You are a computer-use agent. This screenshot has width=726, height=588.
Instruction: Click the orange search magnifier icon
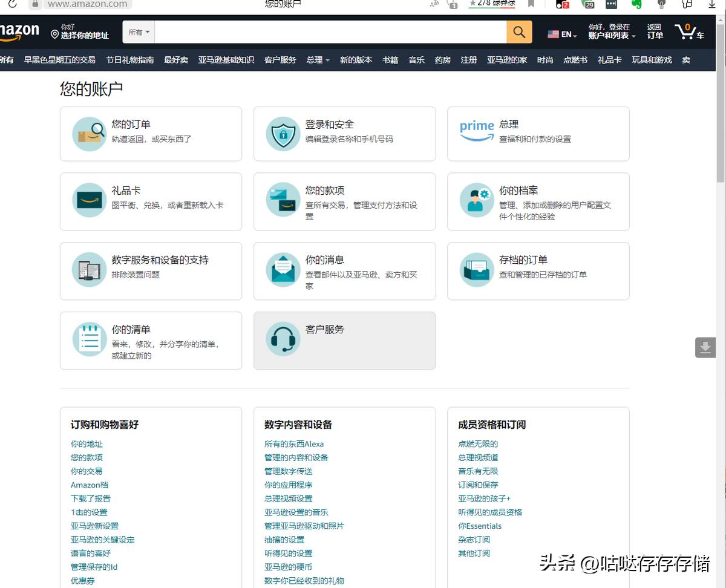coord(519,31)
